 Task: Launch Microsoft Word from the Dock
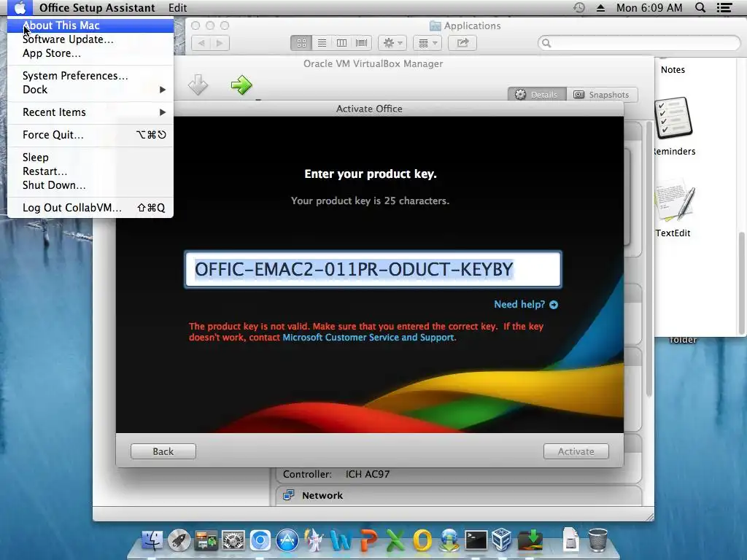coord(341,540)
